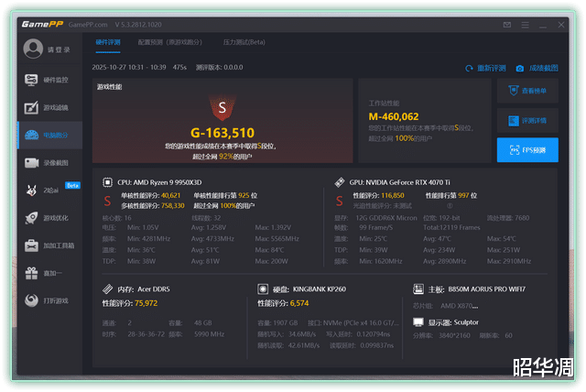This screenshot has height=392, width=586.
Task: Click the single-core score 40,621
Action: tap(171, 195)
